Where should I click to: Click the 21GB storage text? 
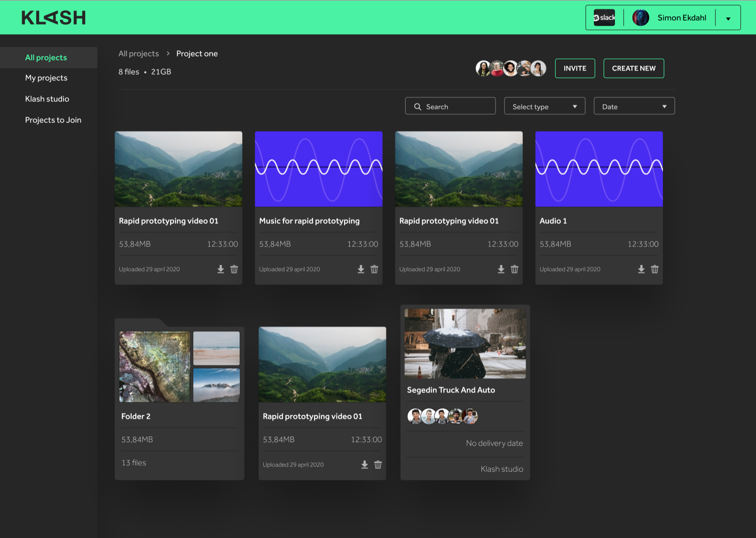[x=161, y=72]
